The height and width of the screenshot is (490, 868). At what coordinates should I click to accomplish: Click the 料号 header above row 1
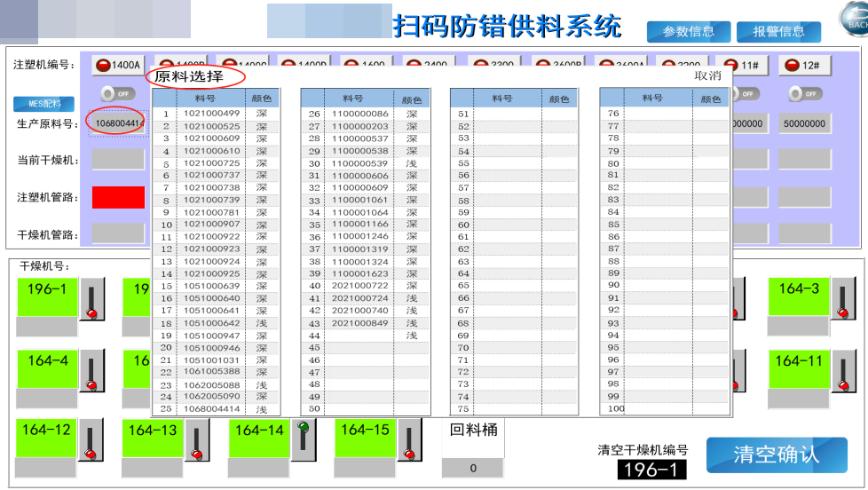[x=205, y=98]
